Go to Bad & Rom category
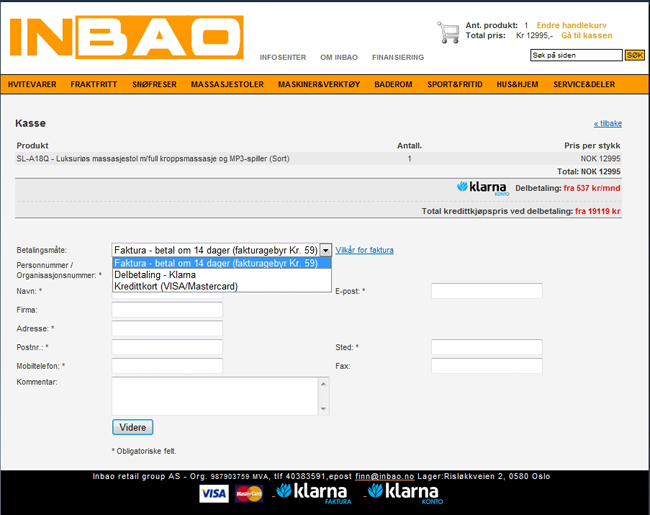Image resolution: width=650 pixels, height=515 pixels. [393, 85]
